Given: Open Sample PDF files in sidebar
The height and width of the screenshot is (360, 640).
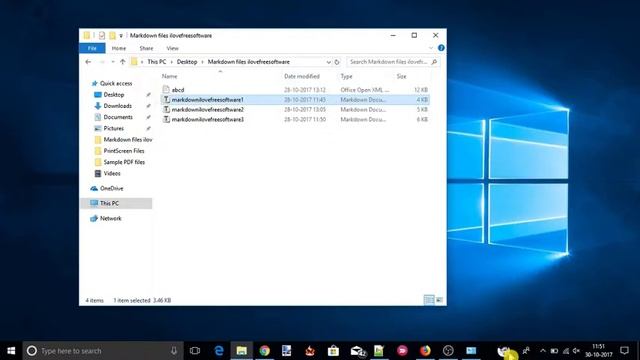Looking at the screenshot, I should (124, 162).
